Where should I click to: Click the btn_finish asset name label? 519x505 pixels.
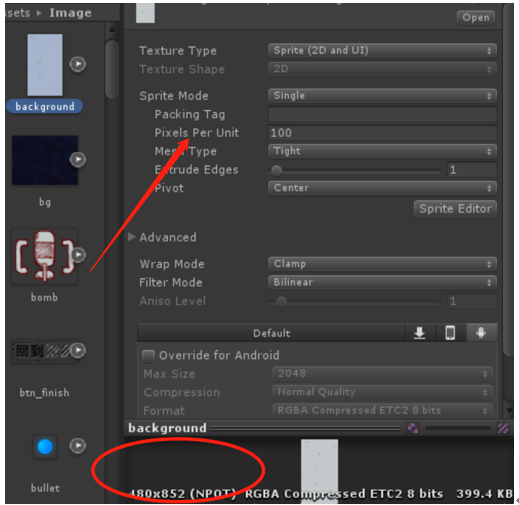[x=44, y=393]
